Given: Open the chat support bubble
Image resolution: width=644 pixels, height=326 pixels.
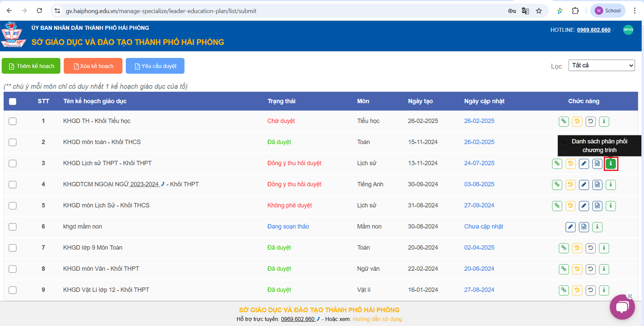Looking at the screenshot, I should click(x=622, y=307).
